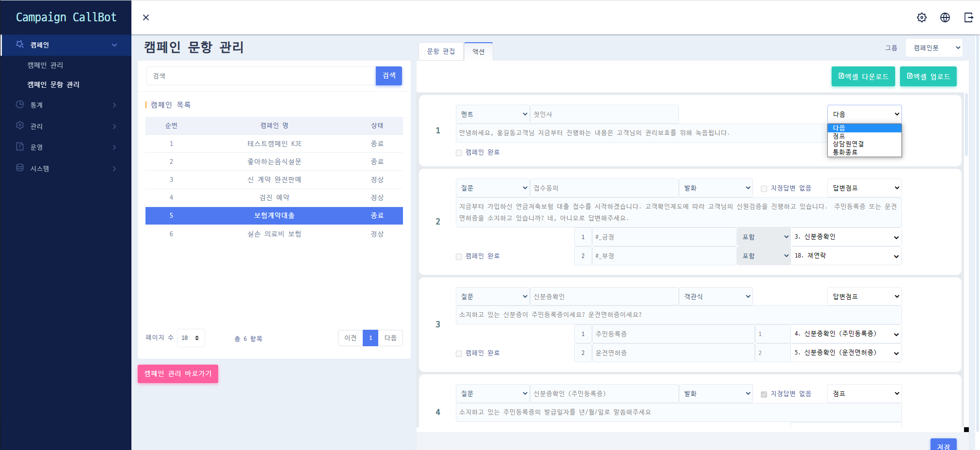This screenshot has width=980, height=450.
Task: Click the 엑셀 다운로드 button
Action: click(863, 77)
